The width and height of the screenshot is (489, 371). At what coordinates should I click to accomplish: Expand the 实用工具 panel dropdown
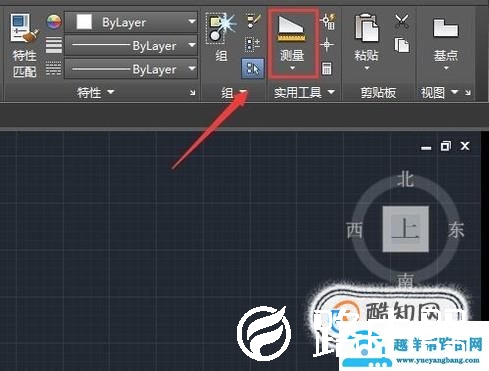(331, 92)
